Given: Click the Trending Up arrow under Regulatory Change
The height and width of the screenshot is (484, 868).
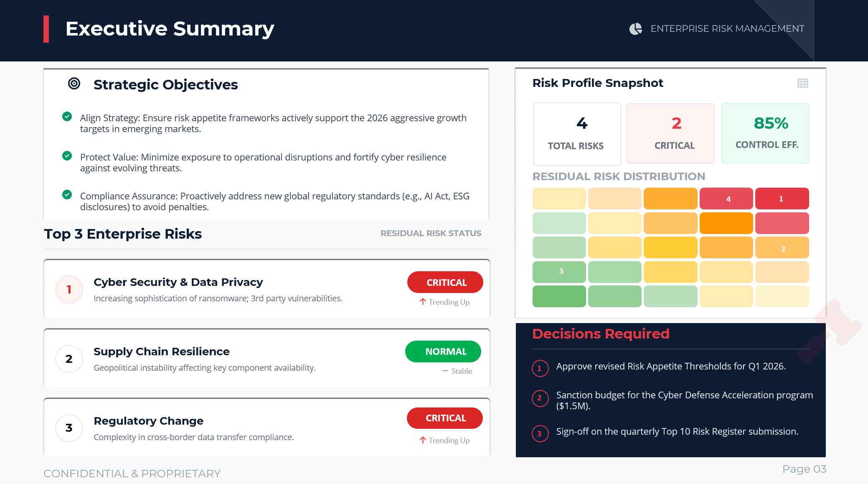Looking at the screenshot, I should (x=423, y=440).
